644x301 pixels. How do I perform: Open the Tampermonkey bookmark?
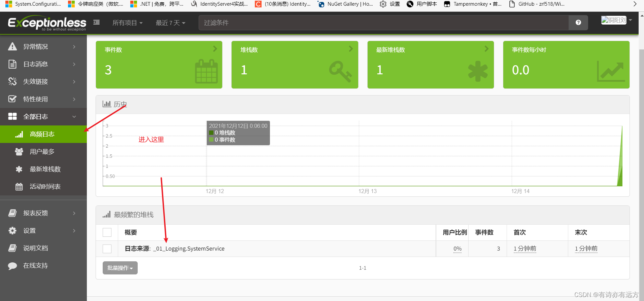pyautogui.click(x=473, y=4)
